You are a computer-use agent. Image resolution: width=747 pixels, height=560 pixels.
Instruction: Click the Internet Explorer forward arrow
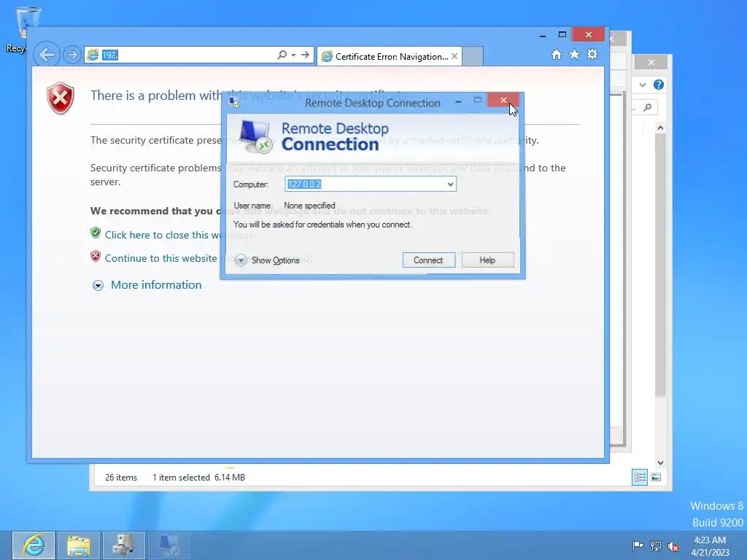tap(72, 55)
